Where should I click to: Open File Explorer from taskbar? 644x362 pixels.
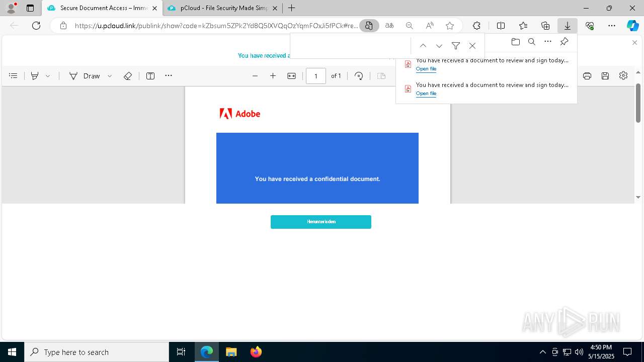tap(231, 352)
